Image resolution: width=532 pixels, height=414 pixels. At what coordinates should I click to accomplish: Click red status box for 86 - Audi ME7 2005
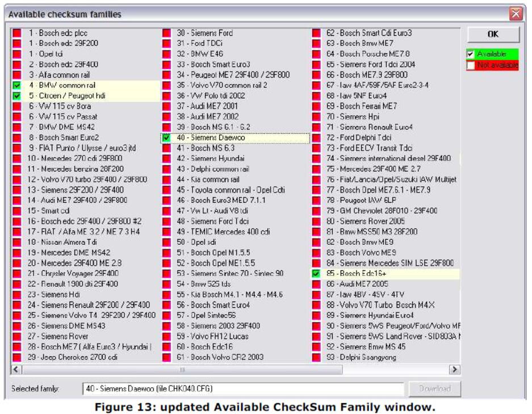(316, 284)
